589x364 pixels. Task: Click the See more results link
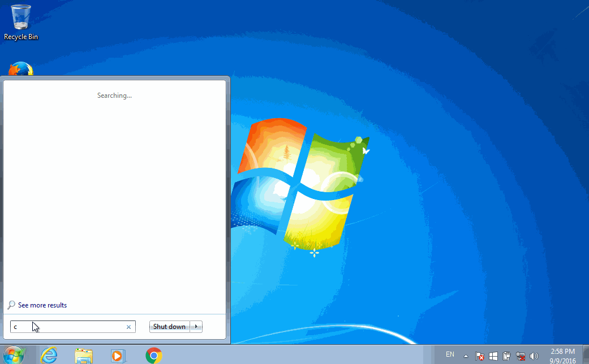coord(41,305)
